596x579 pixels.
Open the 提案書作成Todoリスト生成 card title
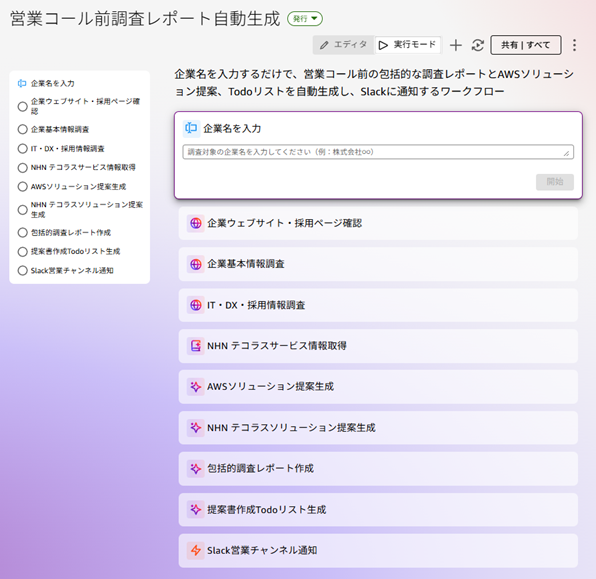266,510
